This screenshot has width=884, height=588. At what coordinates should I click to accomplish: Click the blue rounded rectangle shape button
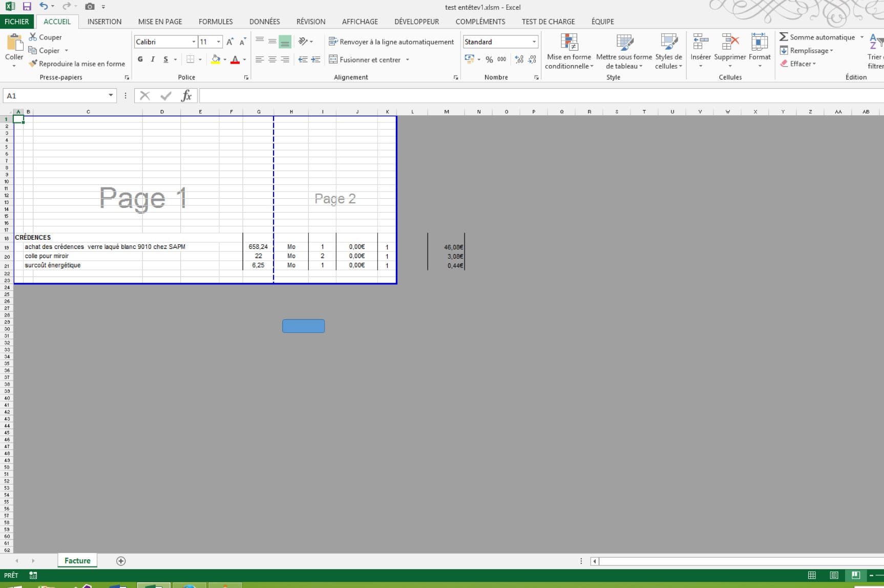click(x=303, y=326)
